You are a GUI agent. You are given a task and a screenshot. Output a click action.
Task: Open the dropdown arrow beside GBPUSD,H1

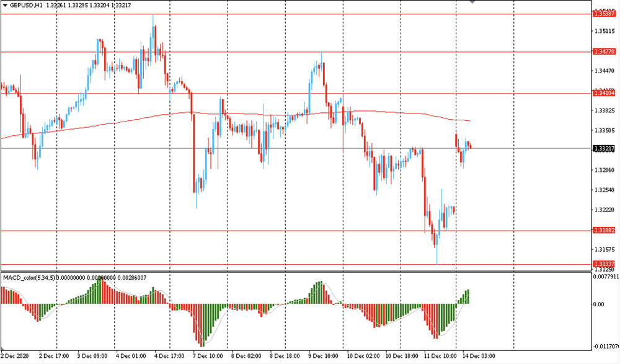coord(5,6)
